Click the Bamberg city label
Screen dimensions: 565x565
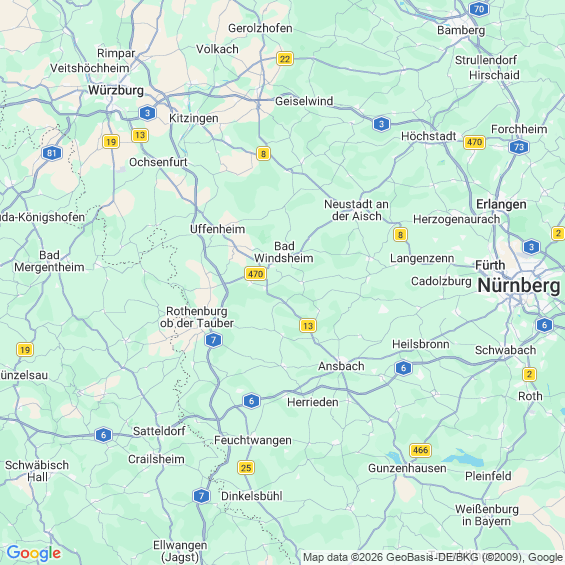coord(461,30)
